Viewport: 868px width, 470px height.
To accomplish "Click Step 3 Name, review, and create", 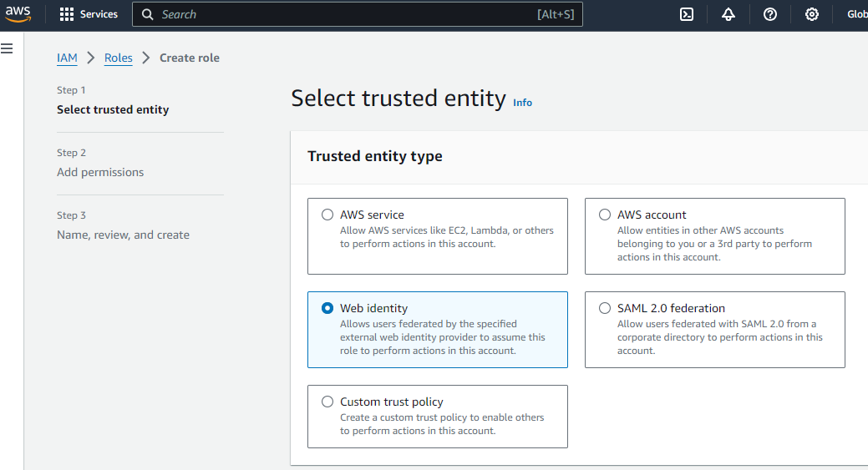I will [x=123, y=235].
